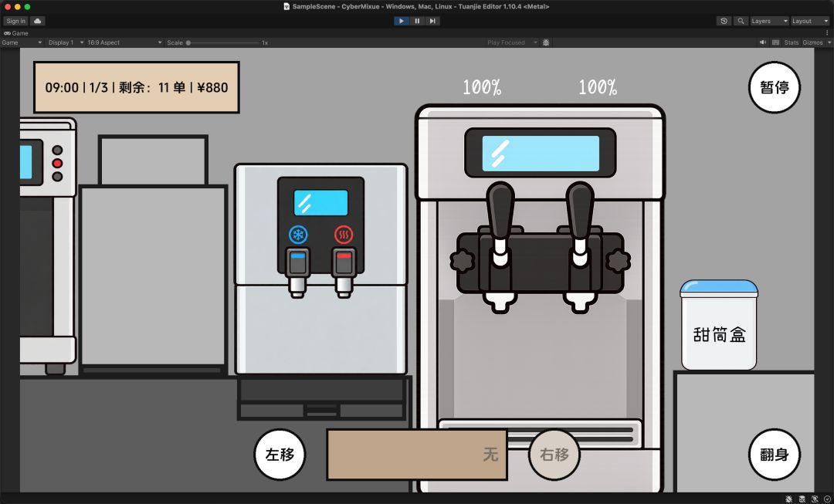Open the Display 1 dropdown menu

(x=66, y=42)
